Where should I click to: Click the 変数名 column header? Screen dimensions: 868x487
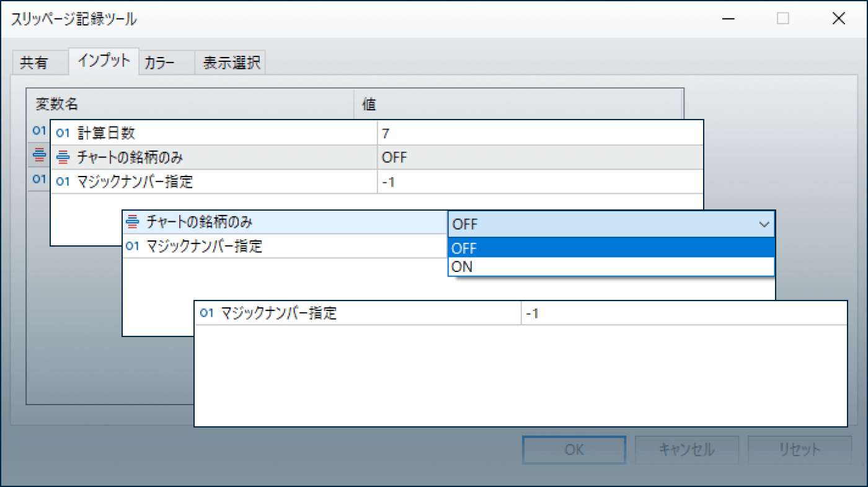190,104
